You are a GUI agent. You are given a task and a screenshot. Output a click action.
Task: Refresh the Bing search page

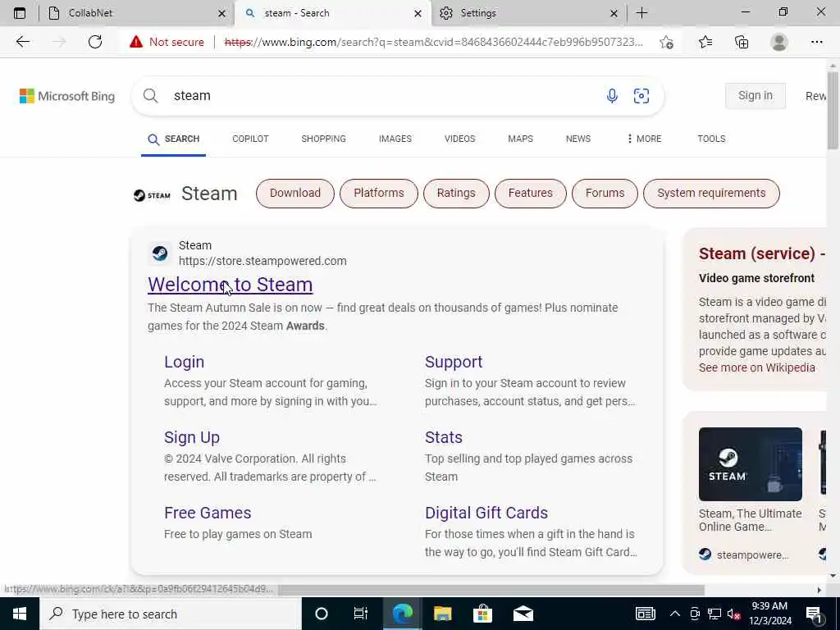(95, 42)
